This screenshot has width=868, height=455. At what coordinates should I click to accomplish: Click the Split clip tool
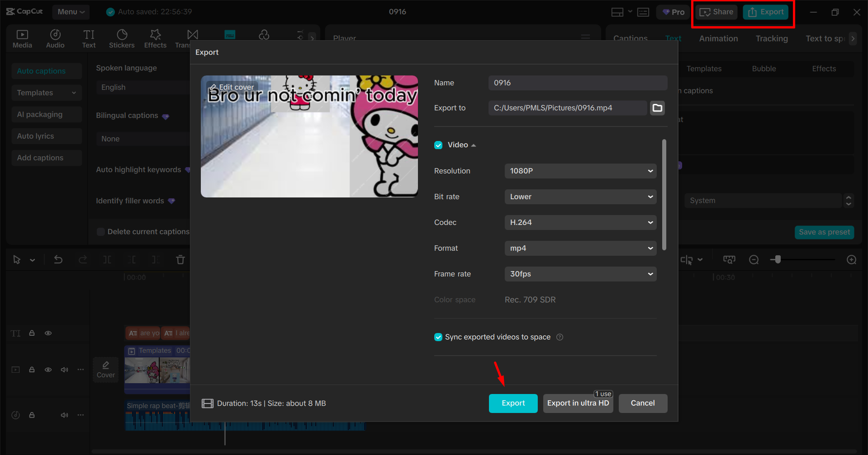pos(107,259)
